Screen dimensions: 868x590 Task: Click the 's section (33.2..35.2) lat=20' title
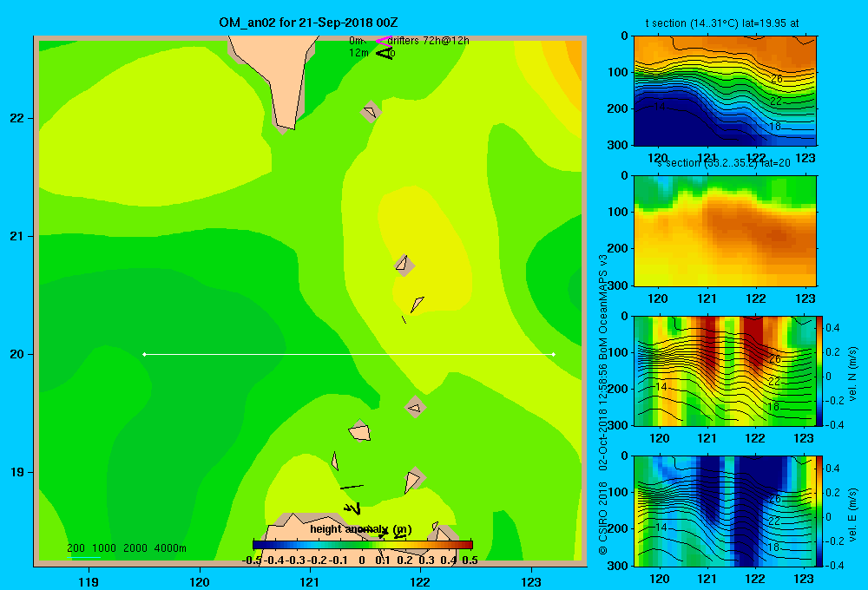pos(724,163)
